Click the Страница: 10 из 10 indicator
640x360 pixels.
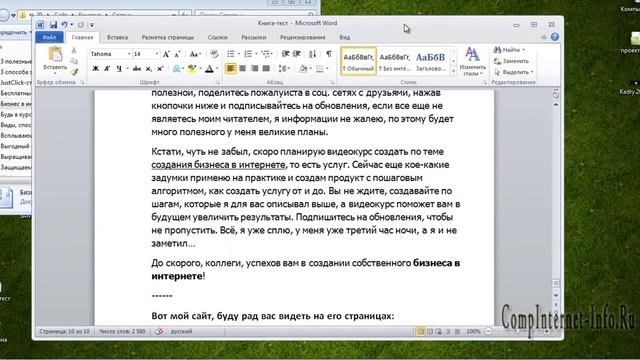[x=64, y=331]
